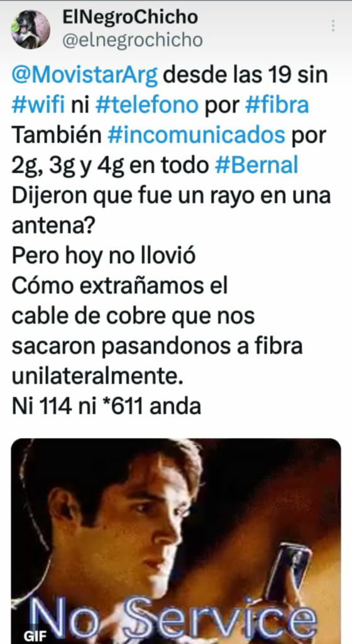Screen dimensions: 352x644
Task: Open the three-dot more options menu
Action: pos(333,26)
